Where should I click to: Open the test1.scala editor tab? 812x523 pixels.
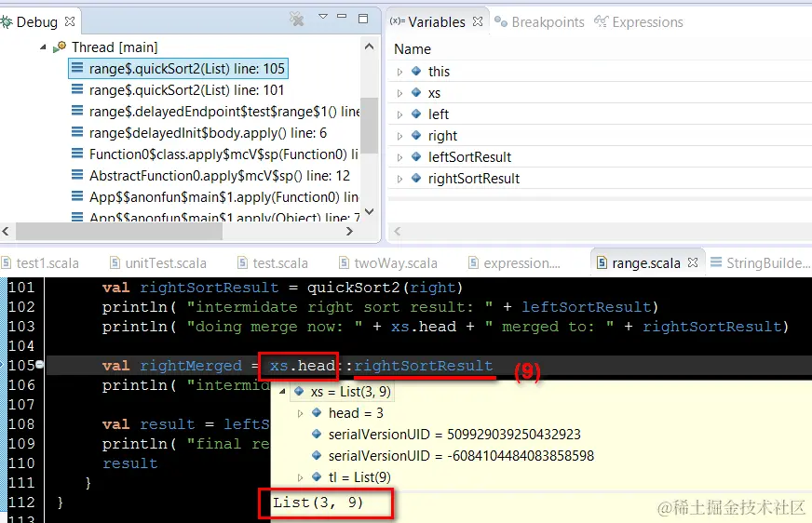[x=40, y=263]
